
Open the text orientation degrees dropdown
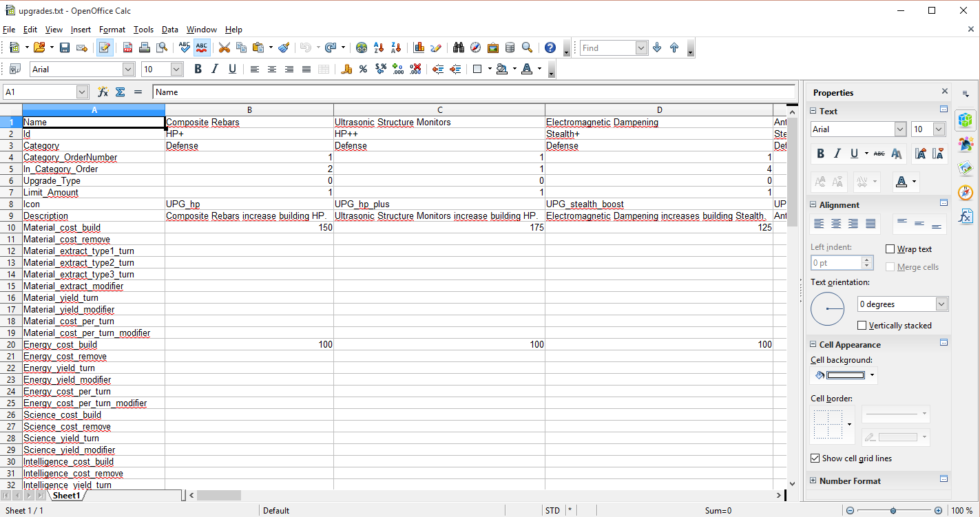click(x=941, y=304)
